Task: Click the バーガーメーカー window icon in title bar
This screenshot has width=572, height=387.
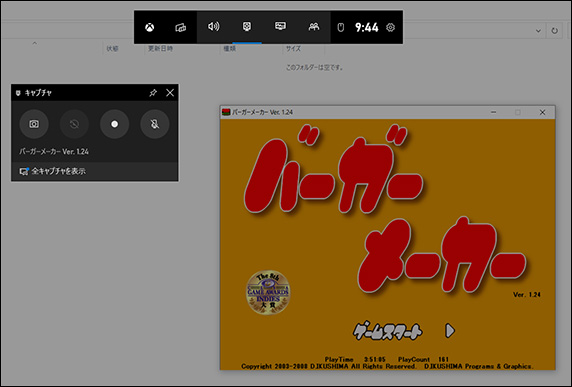Action: pyautogui.click(x=226, y=112)
